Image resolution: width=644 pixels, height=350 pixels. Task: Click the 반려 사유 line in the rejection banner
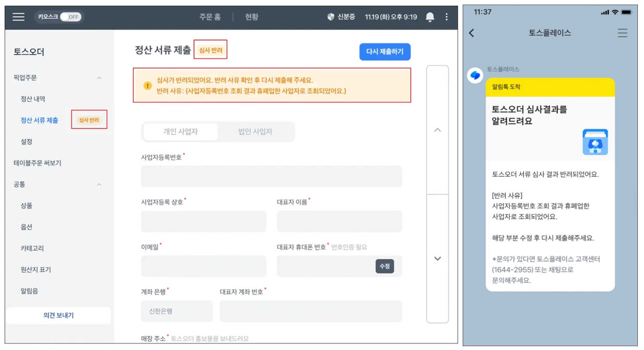tap(251, 91)
